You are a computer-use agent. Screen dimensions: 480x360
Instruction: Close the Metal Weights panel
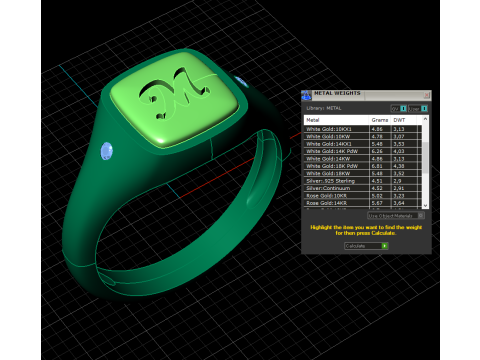(x=426, y=95)
